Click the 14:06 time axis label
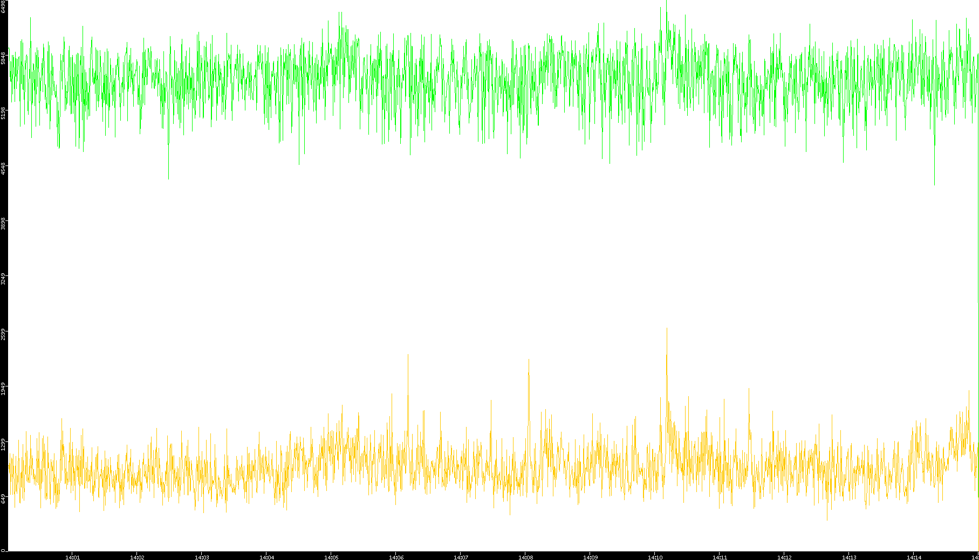Screen dimensions: 979x560 coord(396,557)
